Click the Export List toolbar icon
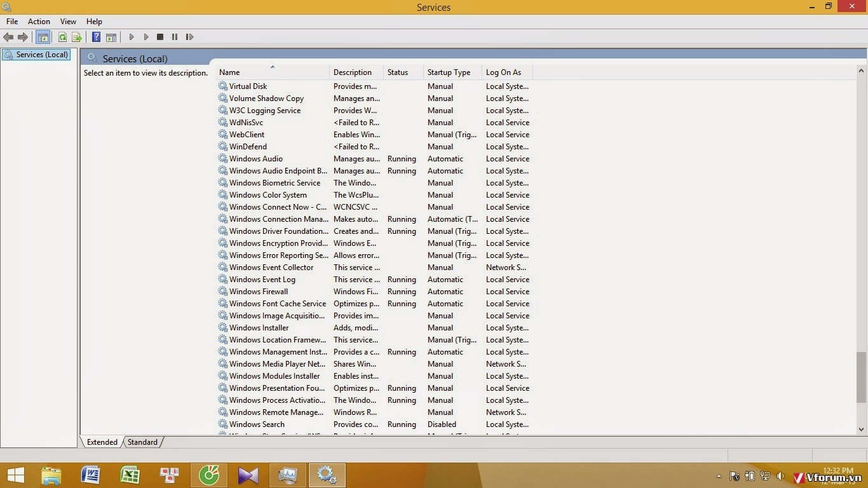The height and width of the screenshot is (488, 868). pyautogui.click(x=77, y=37)
